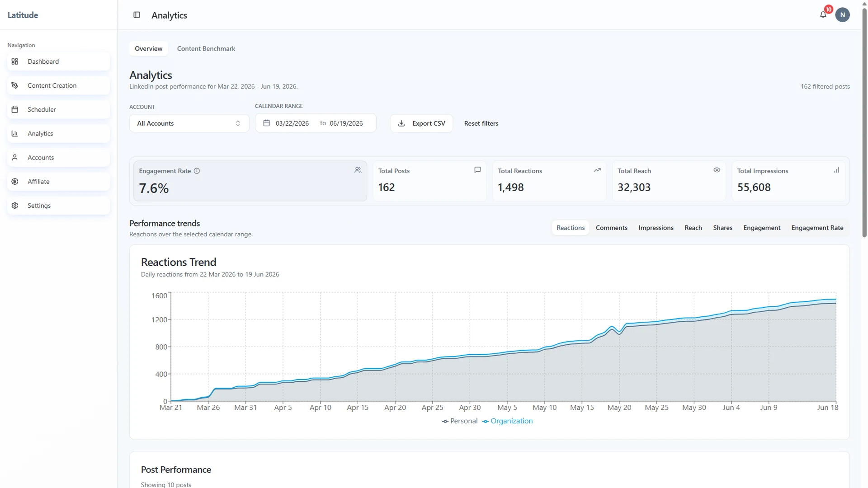
Task: Click the users icon in Engagement Rate card
Action: tap(358, 170)
